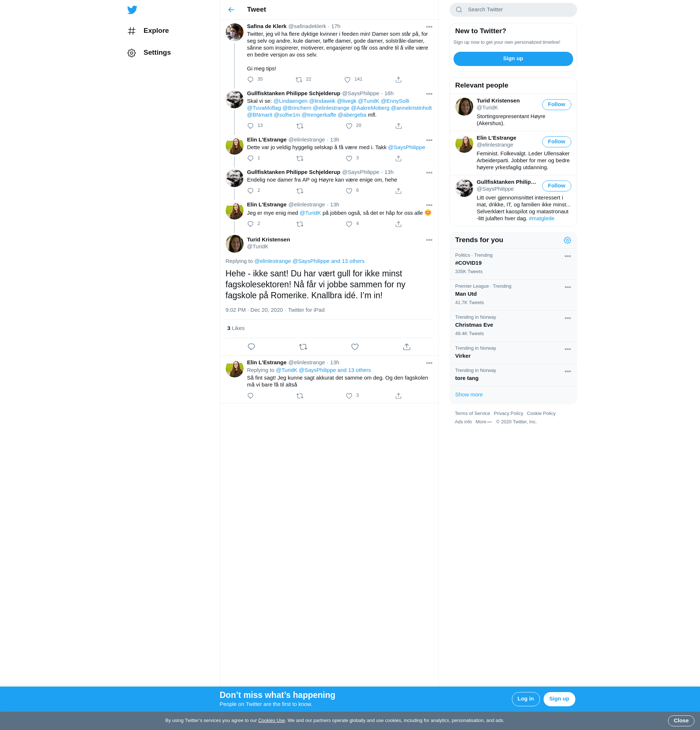Viewport: 700px width, 730px height.
Task: Open Terms of Service link
Action: click(472, 413)
